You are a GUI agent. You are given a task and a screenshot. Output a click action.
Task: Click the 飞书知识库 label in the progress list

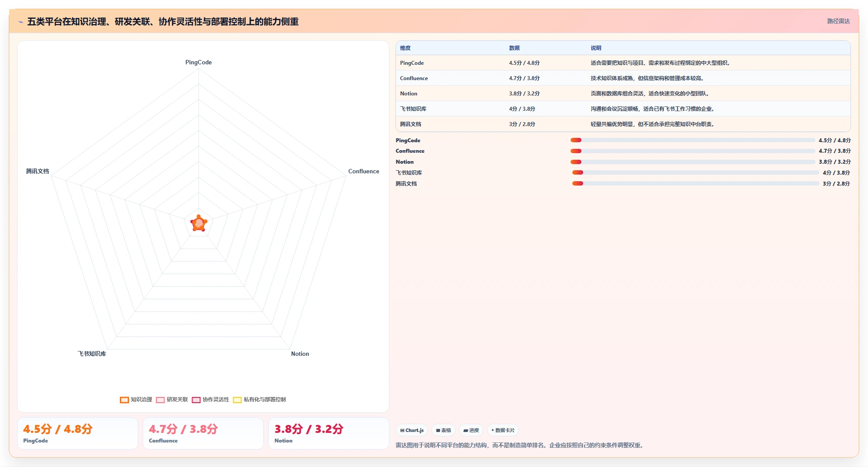coord(409,173)
